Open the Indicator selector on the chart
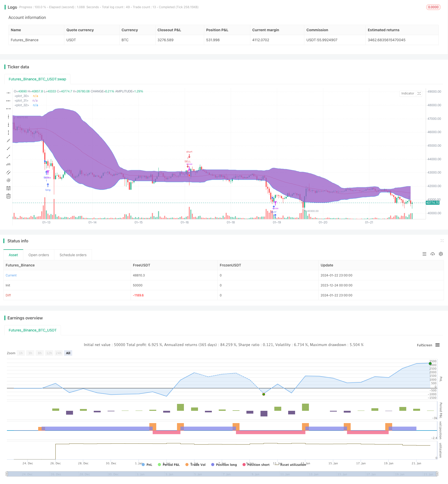 408,93
